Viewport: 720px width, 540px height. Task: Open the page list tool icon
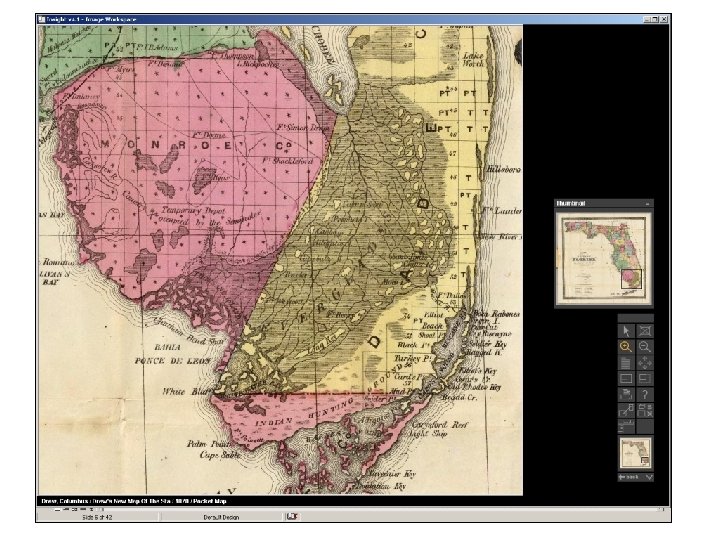(x=626, y=363)
